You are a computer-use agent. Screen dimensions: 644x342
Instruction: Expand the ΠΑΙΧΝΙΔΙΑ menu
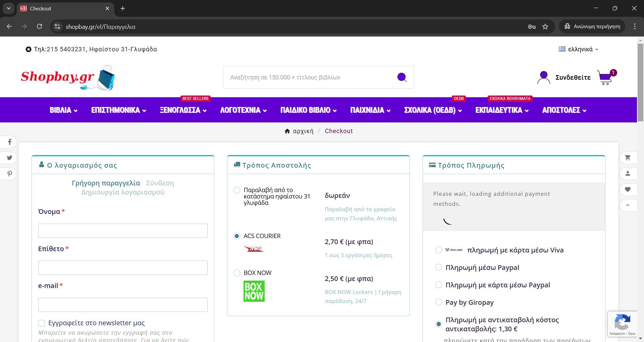coord(370,110)
